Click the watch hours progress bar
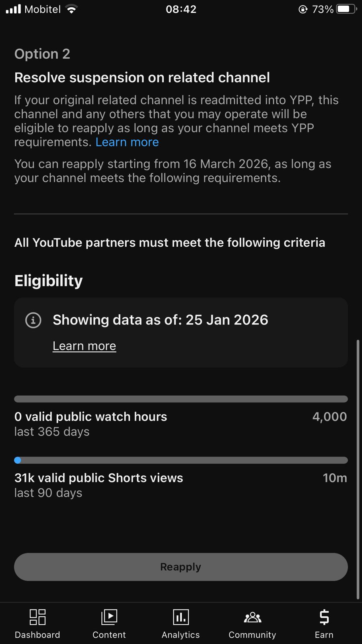The image size is (362, 644). point(181,399)
